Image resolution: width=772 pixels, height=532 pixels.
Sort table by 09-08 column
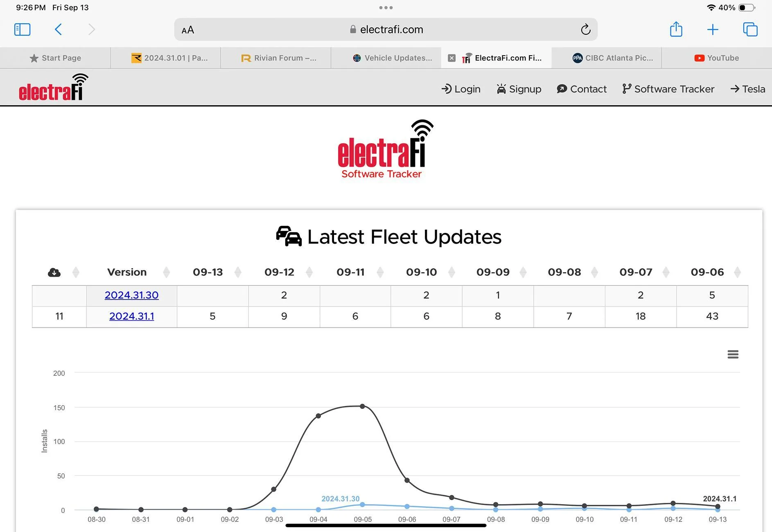595,272
